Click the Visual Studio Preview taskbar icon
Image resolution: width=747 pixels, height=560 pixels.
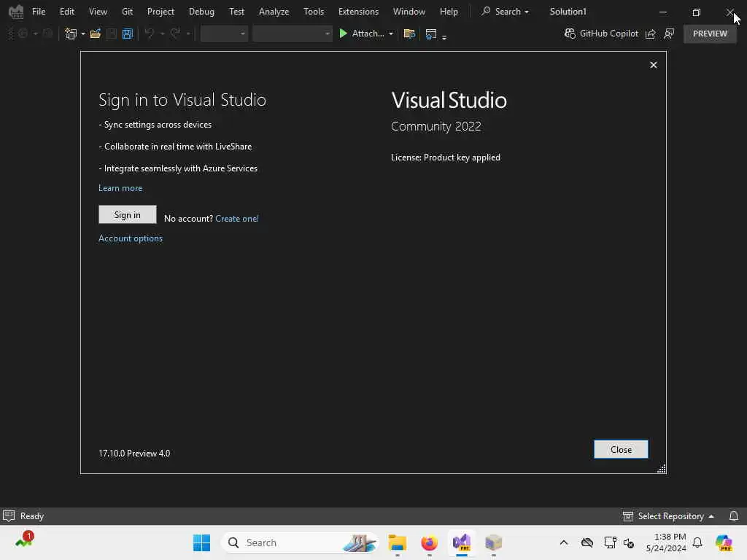(462, 542)
